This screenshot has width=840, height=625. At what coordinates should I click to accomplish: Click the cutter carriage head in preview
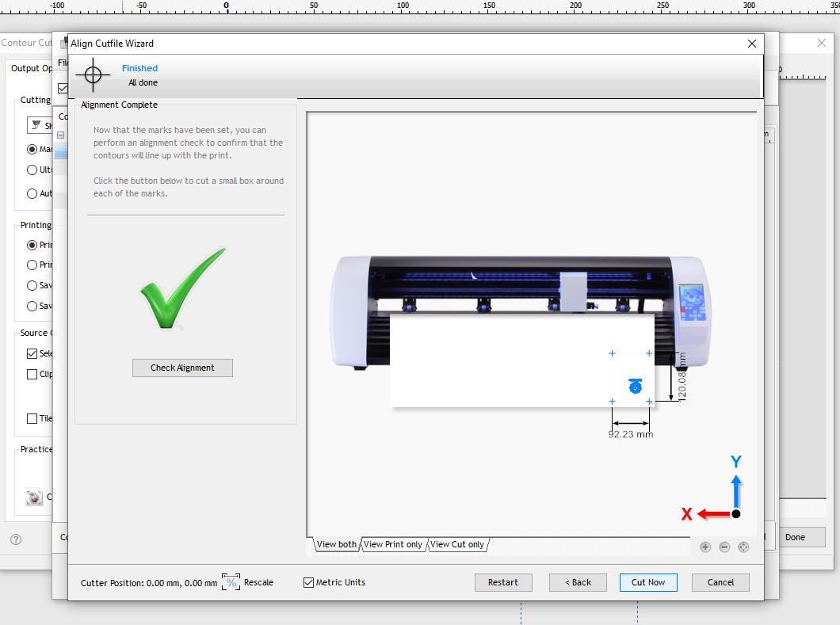(x=573, y=292)
